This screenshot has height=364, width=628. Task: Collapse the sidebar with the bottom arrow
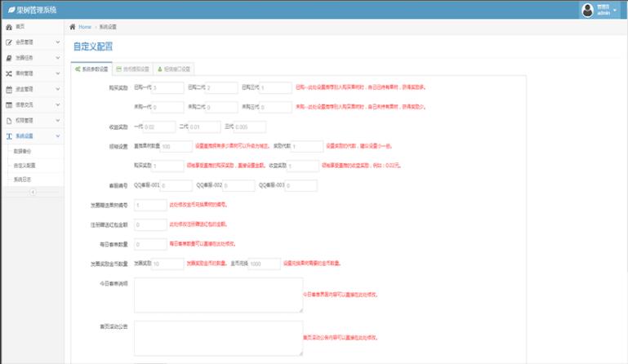tap(33, 192)
